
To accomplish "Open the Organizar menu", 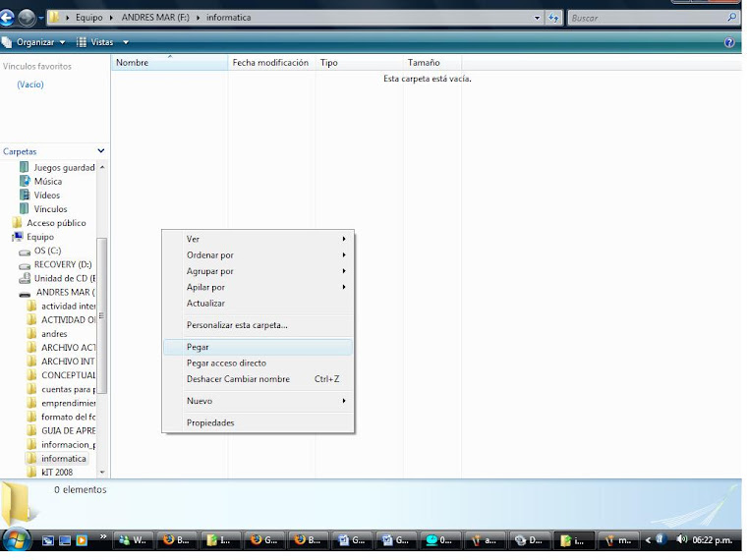I will [x=34, y=42].
